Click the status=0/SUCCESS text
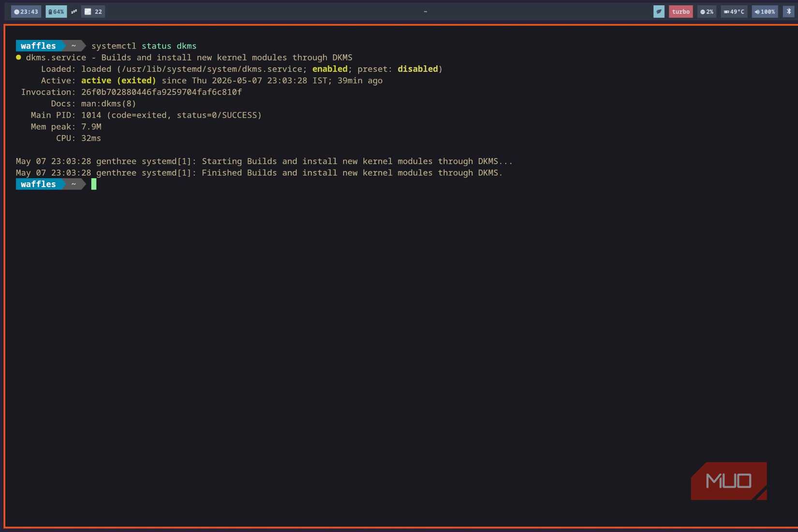This screenshot has width=798, height=532. pyautogui.click(x=217, y=115)
